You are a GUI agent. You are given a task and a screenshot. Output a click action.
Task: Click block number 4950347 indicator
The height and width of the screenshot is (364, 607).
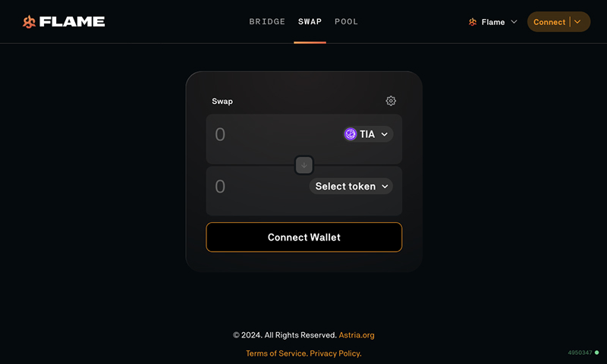(x=580, y=353)
